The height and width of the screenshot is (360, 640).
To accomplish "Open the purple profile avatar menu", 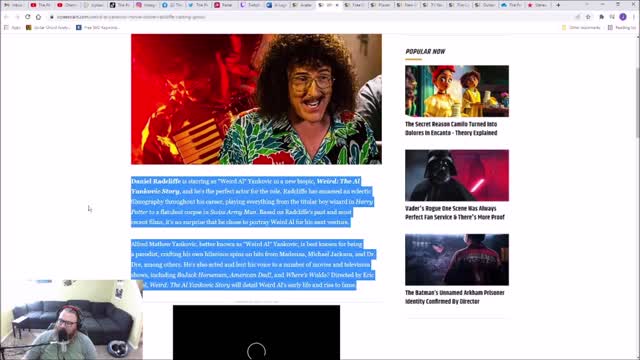I will [x=623, y=17].
